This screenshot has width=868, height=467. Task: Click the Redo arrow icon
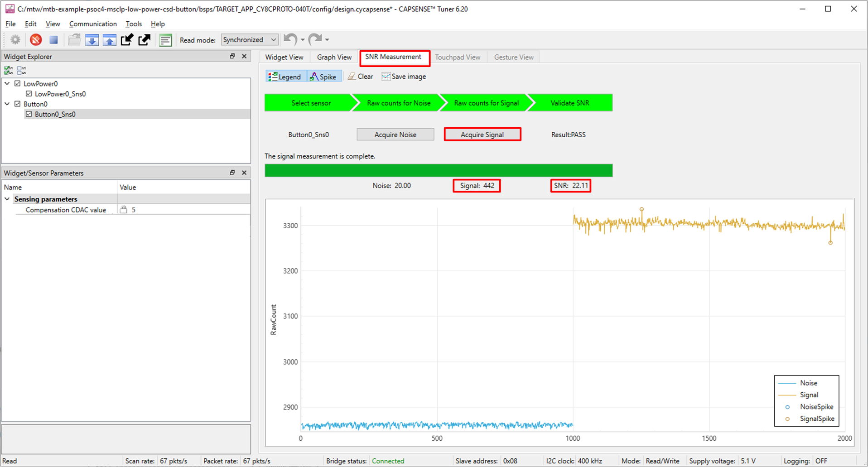pos(315,39)
